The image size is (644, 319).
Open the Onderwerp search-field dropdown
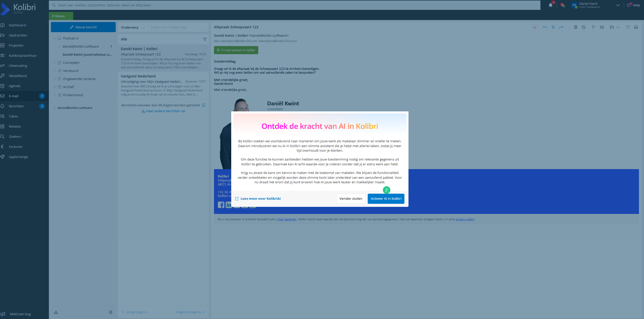coord(133,27)
